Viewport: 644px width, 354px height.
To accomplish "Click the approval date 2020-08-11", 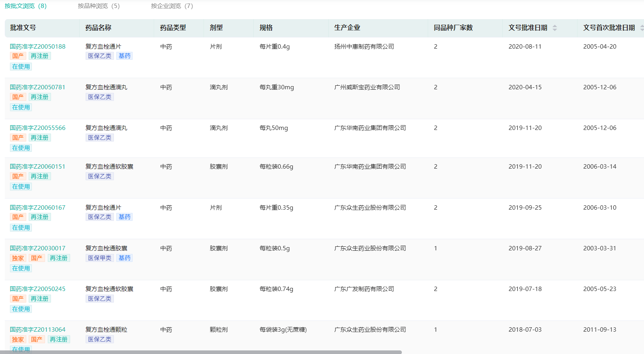I will (x=525, y=47).
